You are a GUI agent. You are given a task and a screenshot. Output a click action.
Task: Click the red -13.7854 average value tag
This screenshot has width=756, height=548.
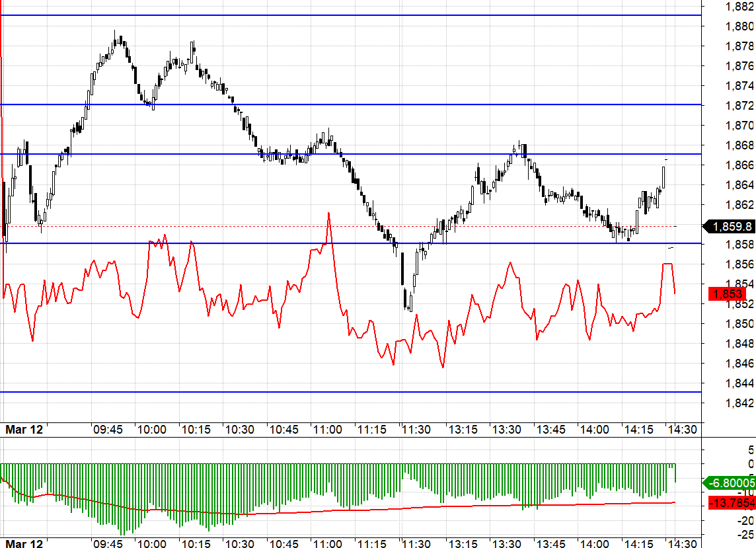(x=732, y=503)
